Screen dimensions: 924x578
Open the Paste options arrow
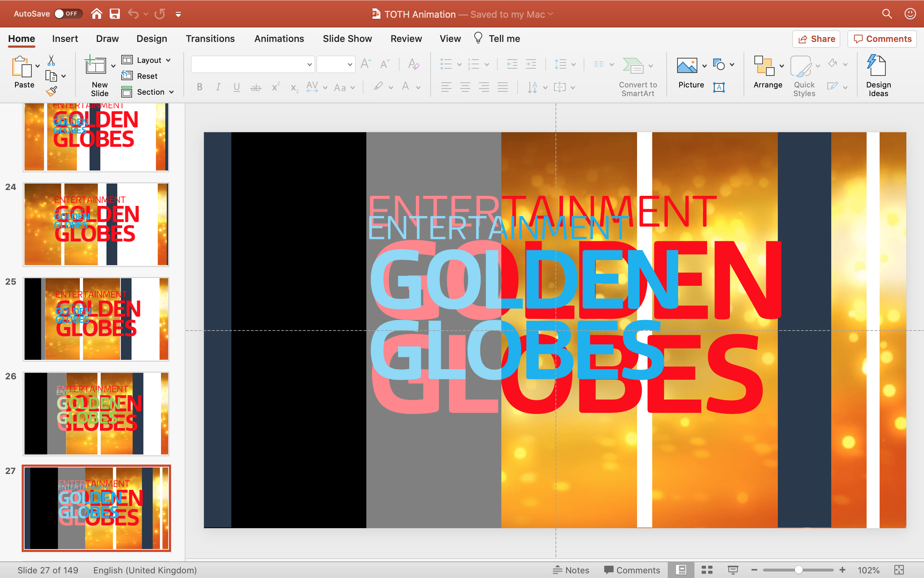(38, 66)
